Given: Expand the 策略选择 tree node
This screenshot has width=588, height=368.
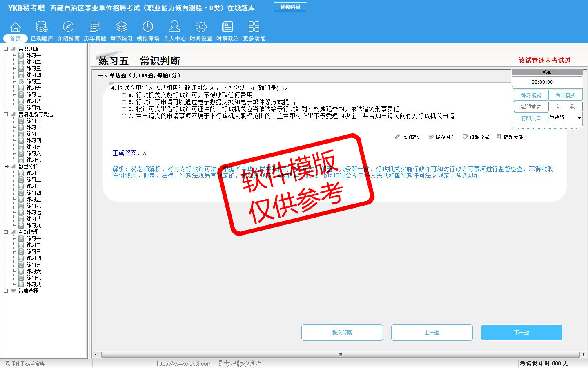Looking at the screenshot, I should [x=6, y=291].
